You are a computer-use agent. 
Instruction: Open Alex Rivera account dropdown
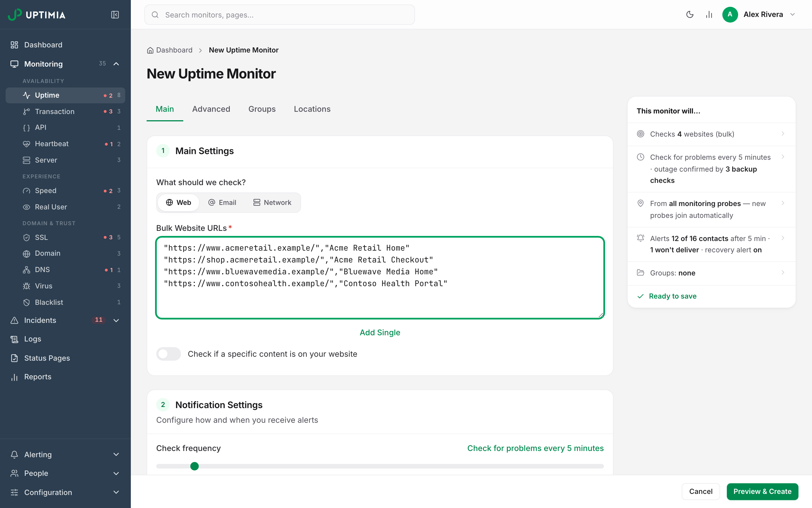tap(759, 14)
